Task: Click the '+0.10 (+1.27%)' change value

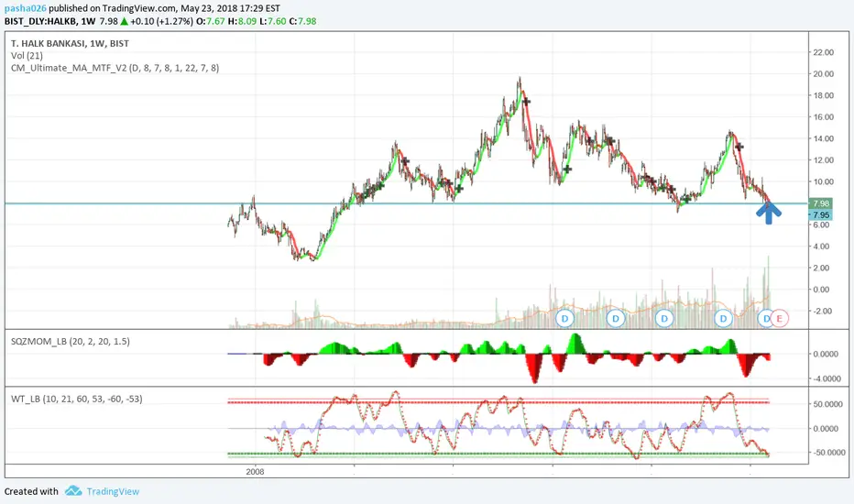Action: [x=162, y=21]
